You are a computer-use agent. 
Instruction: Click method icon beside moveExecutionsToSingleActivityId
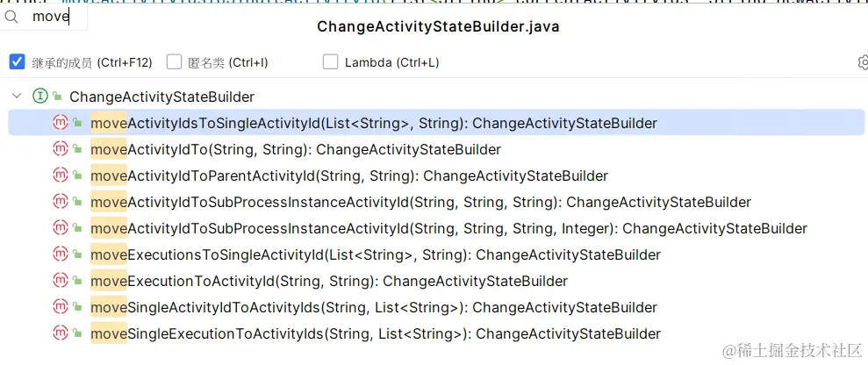61,254
